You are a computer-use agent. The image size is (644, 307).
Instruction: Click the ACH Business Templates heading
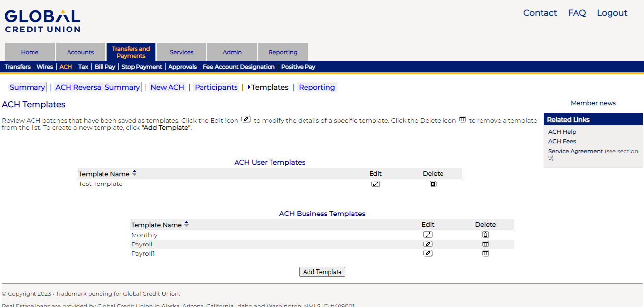(x=322, y=214)
